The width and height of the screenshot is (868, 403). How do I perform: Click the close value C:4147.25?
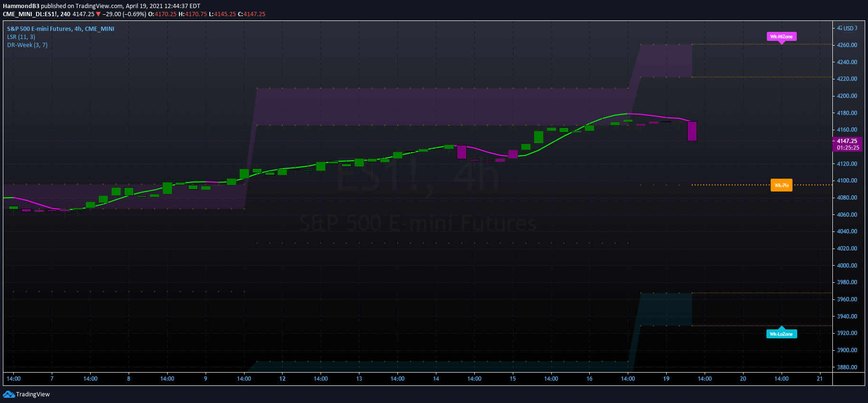click(x=252, y=14)
